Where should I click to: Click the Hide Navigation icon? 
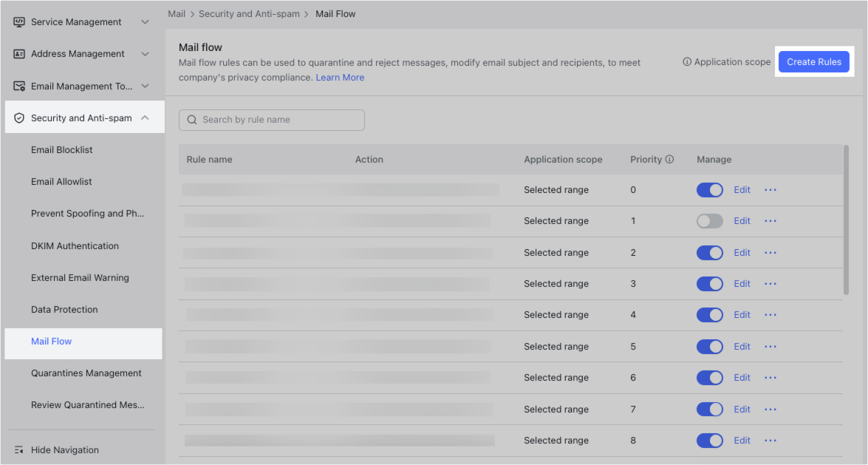tap(18, 450)
